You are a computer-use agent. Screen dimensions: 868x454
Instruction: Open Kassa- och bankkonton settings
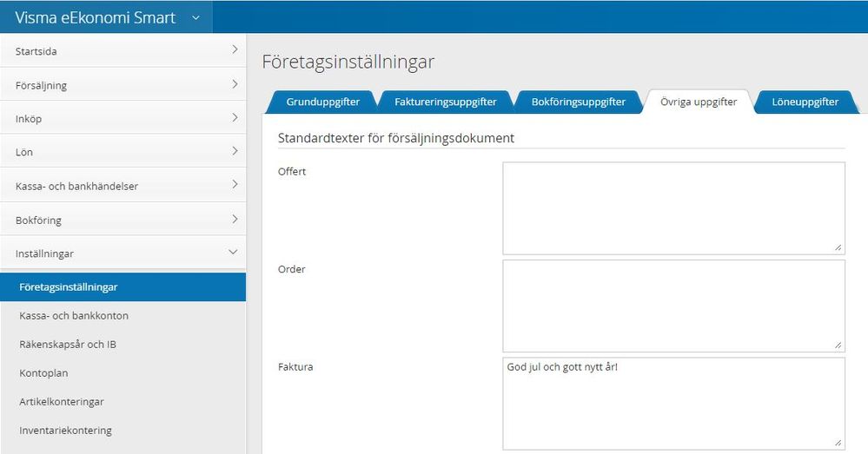pyautogui.click(x=74, y=315)
